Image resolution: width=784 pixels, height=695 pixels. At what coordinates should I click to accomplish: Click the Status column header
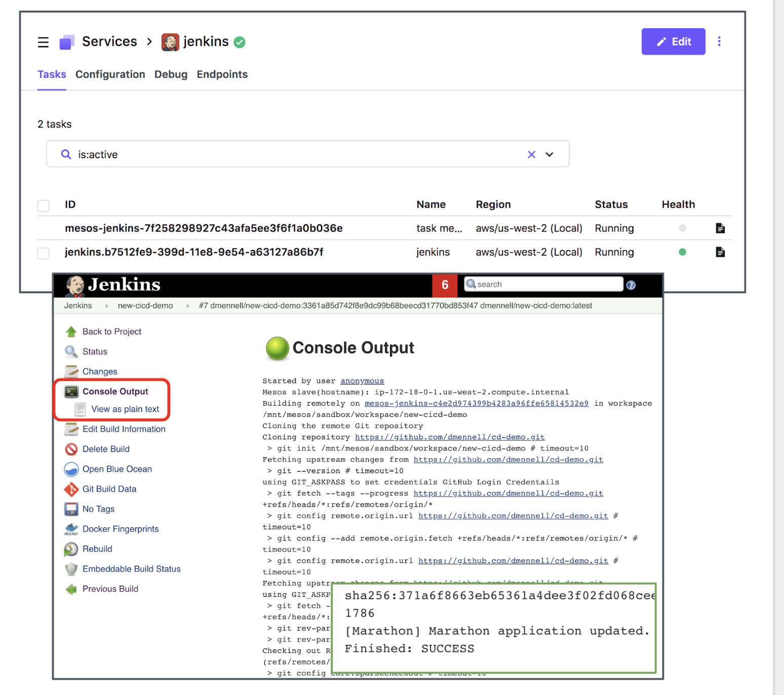pyautogui.click(x=611, y=205)
